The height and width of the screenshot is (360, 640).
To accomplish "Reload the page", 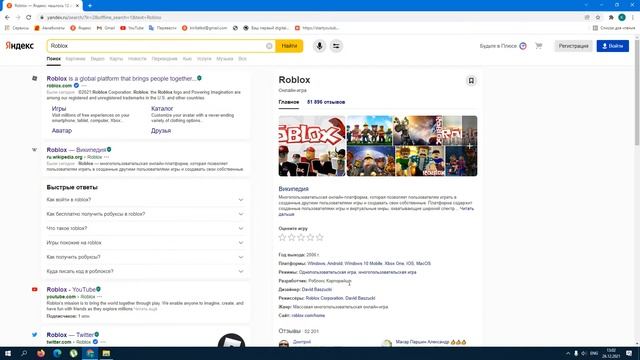I will point(29,17).
